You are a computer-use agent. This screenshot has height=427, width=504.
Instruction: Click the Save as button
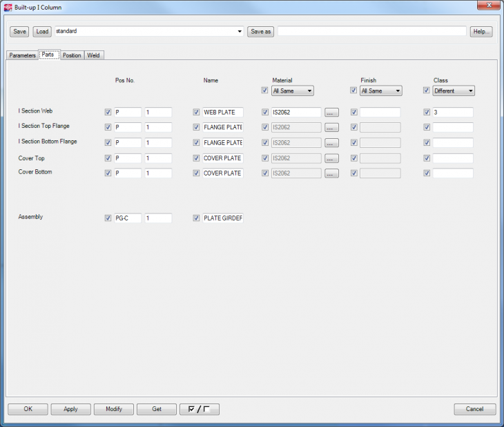pyautogui.click(x=260, y=32)
